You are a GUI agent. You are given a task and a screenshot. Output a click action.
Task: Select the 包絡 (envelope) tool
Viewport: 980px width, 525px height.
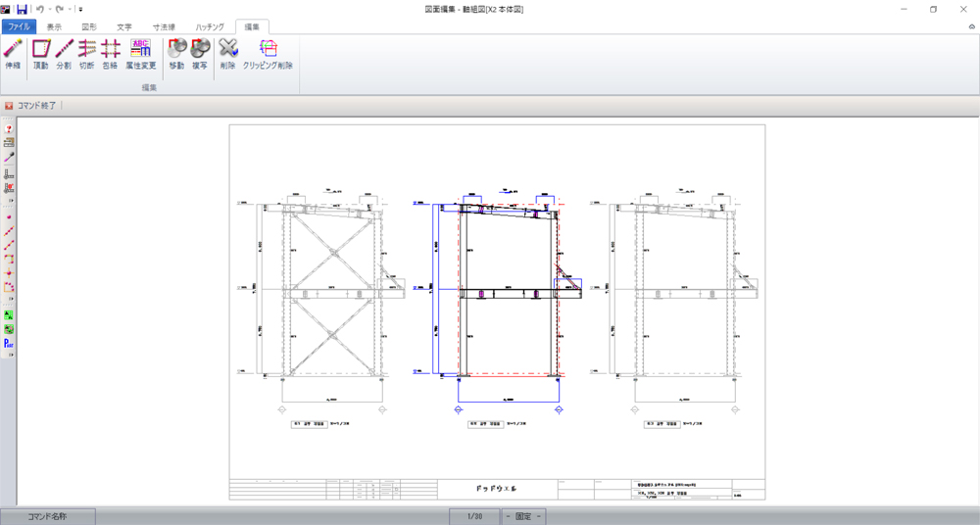110,54
